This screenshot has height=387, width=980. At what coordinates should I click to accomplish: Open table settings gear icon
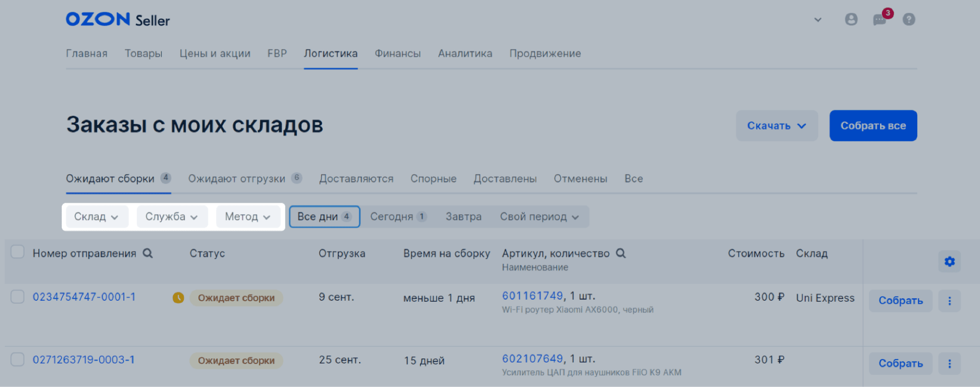pos(949,262)
